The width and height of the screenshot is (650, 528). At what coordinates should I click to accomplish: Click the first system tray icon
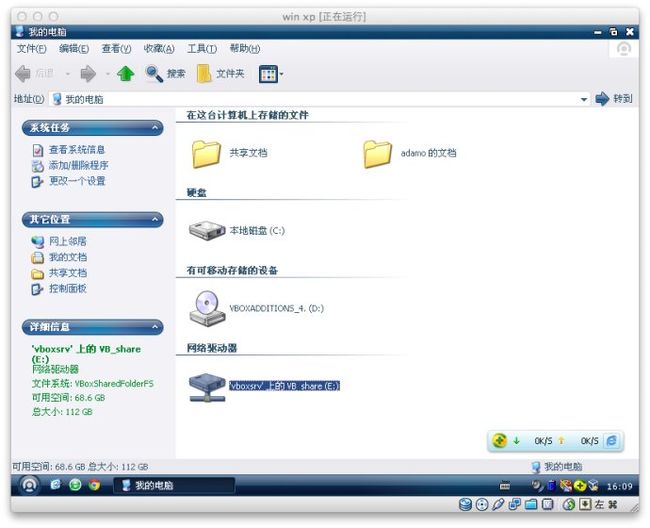[537, 485]
